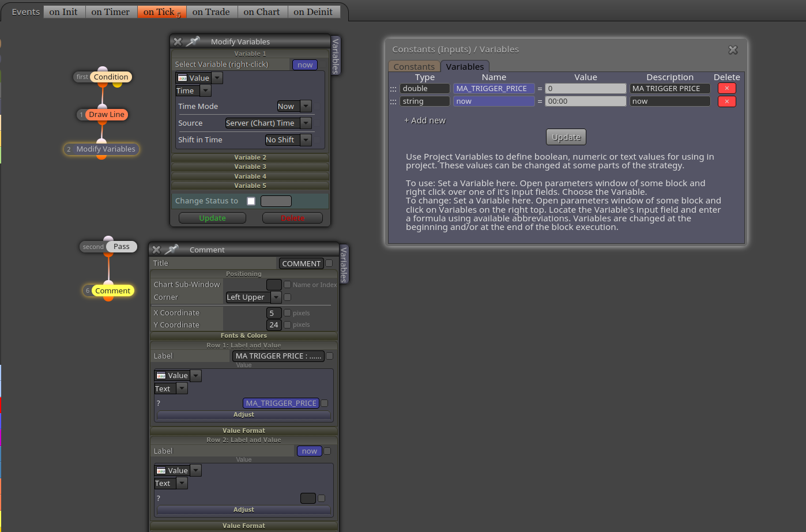Expand the Variable 4 section
This screenshot has height=532, width=806.
coord(250,176)
